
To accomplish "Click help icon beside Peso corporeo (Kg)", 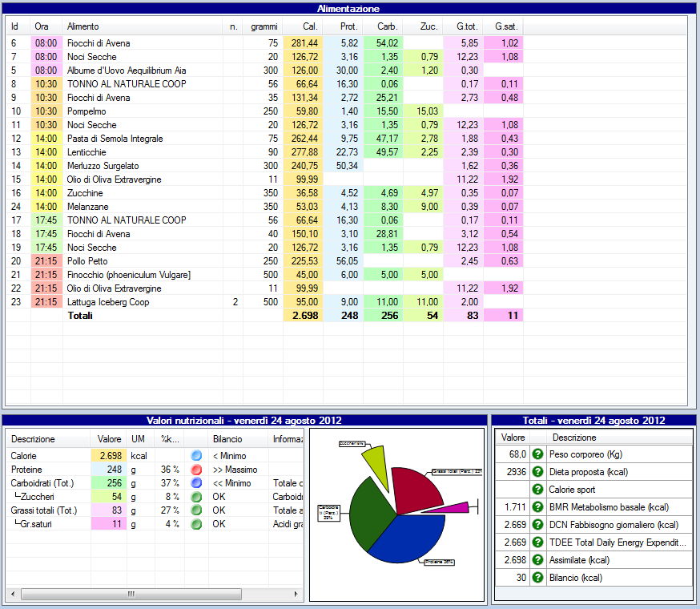I will (537, 454).
